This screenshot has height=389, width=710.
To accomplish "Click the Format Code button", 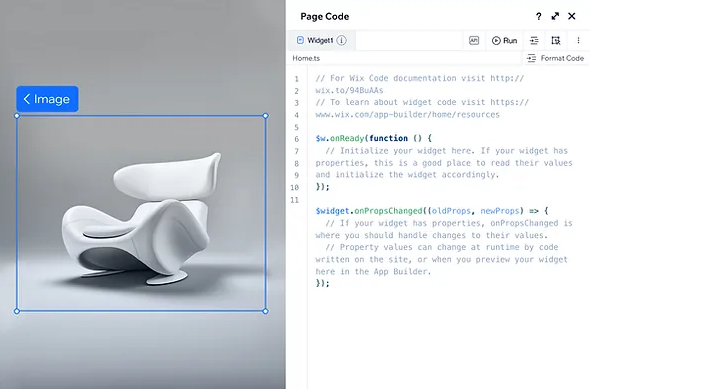I will [556, 58].
